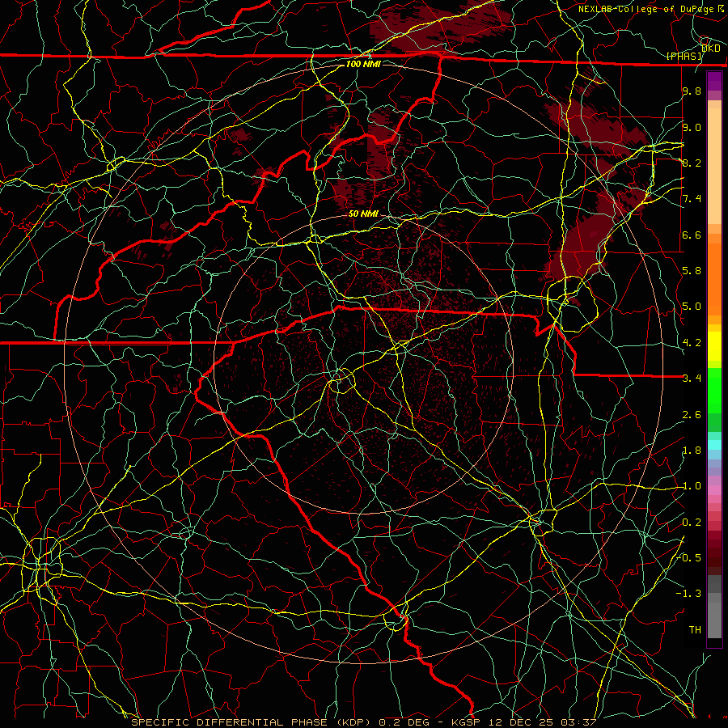Click the DKD label near top right

pos(711,48)
